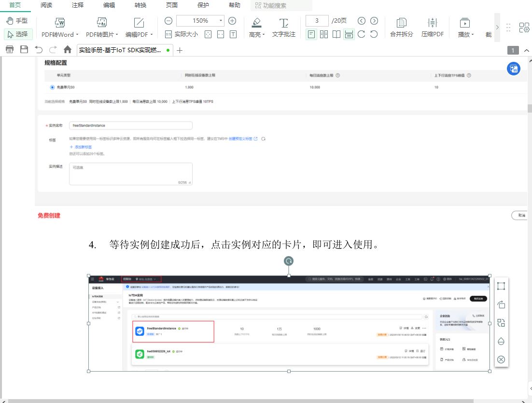Undo the last action
Viewport: 532px width, 403px height.
[x=39, y=50]
